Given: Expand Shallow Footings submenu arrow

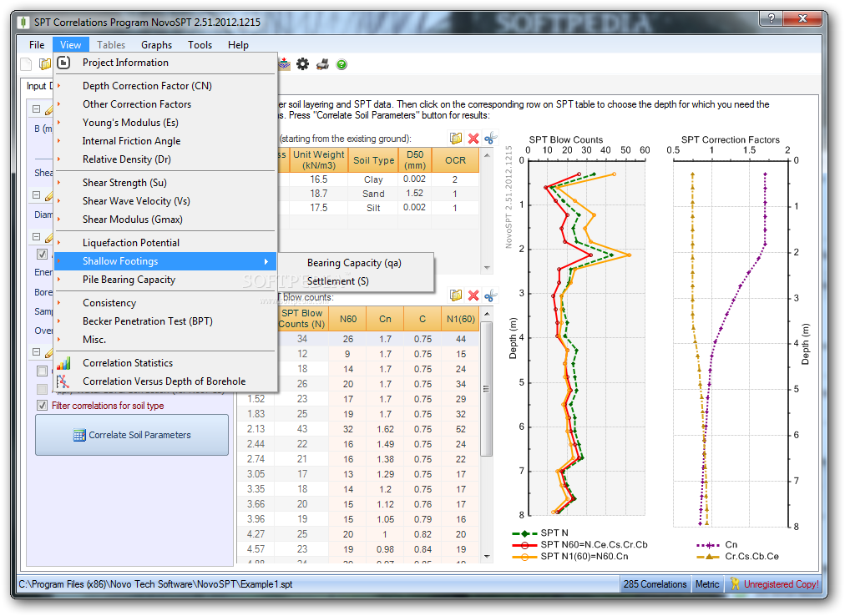Looking at the screenshot, I should click(x=266, y=261).
